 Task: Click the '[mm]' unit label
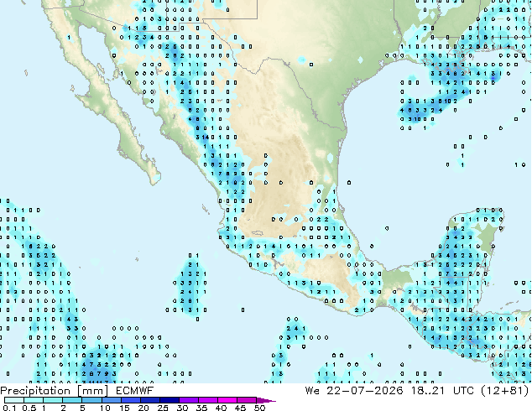[x=93, y=391]
